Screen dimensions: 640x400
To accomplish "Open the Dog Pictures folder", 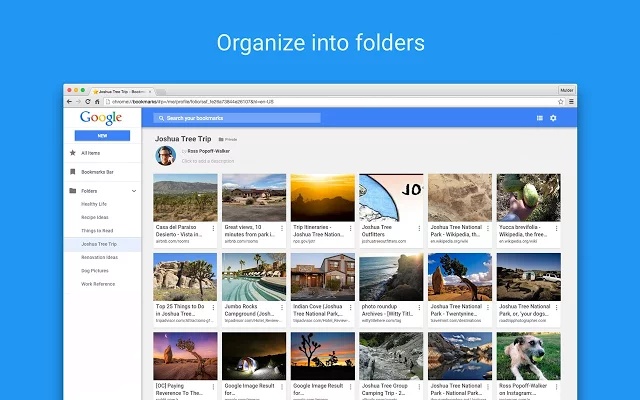I will pyautogui.click(x=95, y=271).
